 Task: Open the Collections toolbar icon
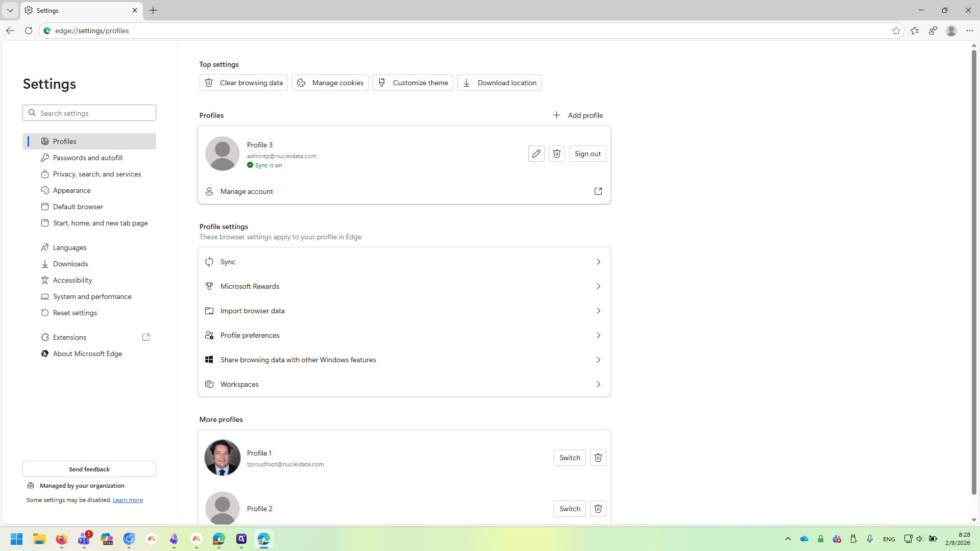pos(933,31)
